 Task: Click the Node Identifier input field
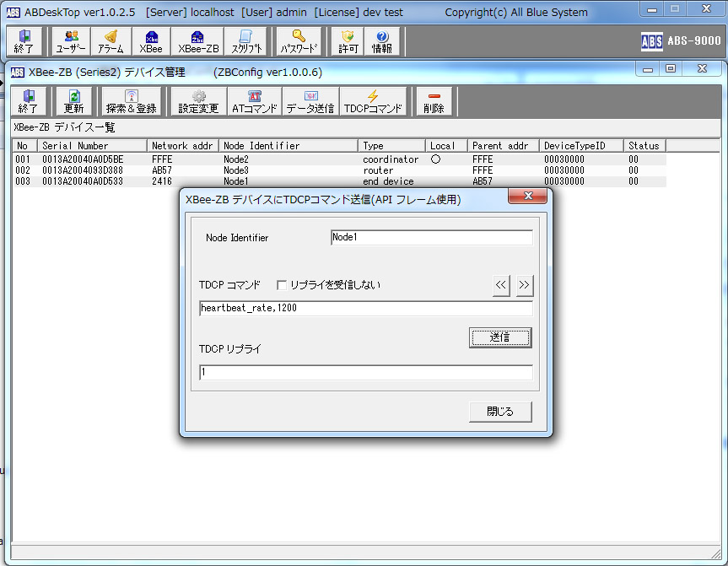point(432,237)
